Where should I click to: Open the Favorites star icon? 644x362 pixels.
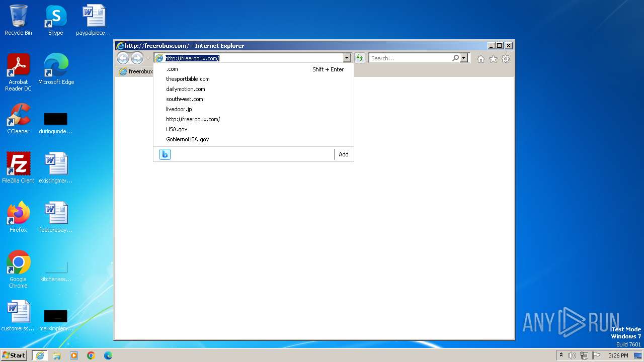click(x=493, y=59)
